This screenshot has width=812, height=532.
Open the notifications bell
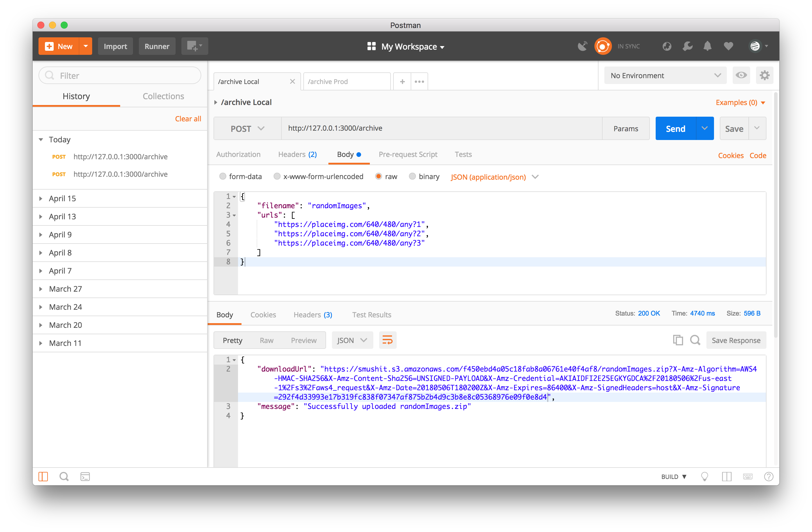click(x=708, y=46)
